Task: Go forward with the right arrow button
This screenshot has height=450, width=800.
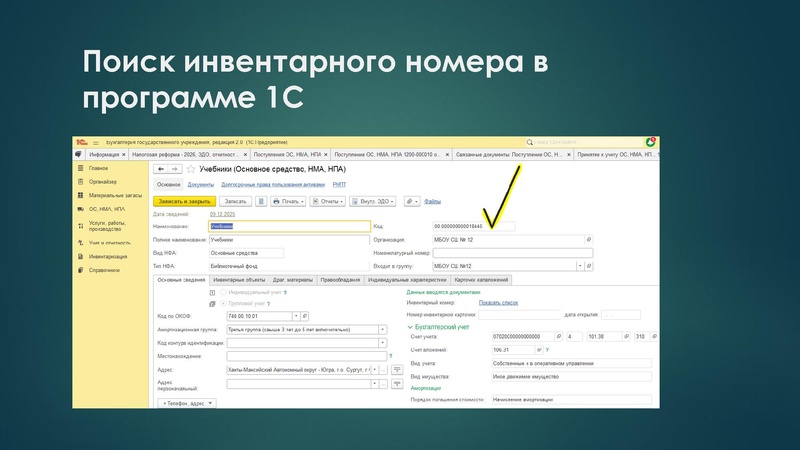Action: click(x=174, y=169)
